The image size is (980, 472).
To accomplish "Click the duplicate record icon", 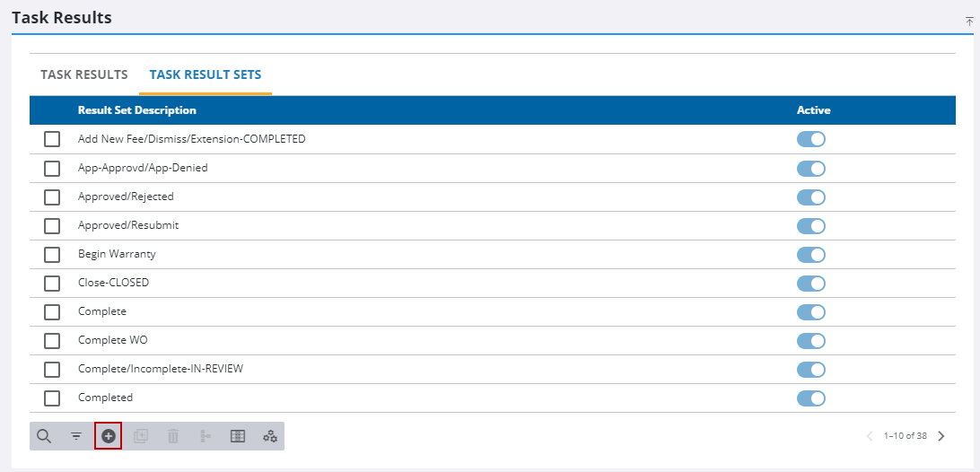I will tap(141, 436).
